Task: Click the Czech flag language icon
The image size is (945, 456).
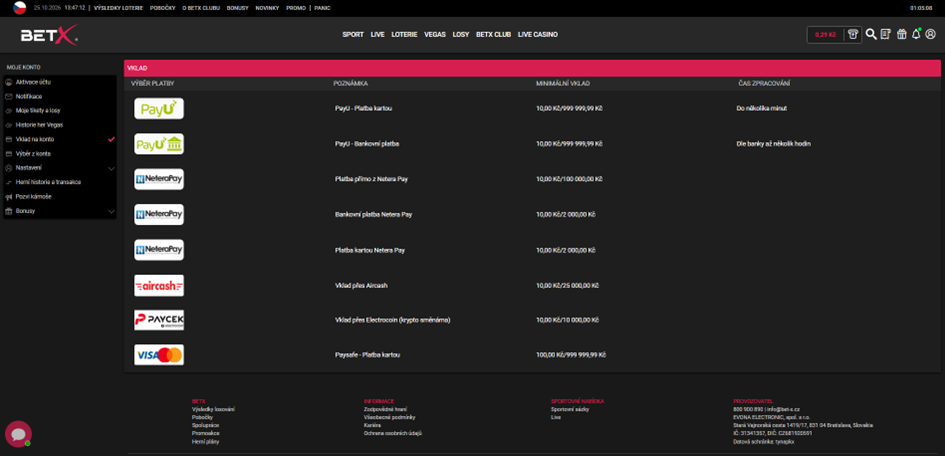Action: point(20,8)
